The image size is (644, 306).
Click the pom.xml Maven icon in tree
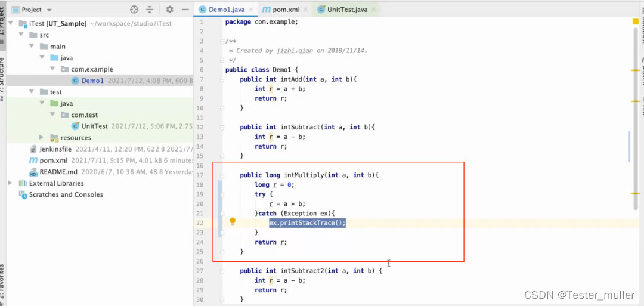coord(33,160)
